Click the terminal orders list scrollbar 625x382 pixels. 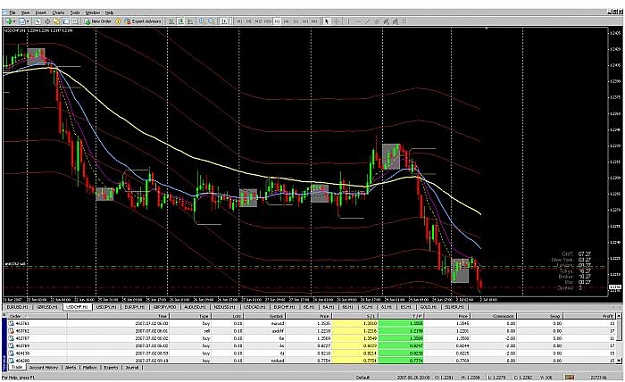[x=620, y=338]
